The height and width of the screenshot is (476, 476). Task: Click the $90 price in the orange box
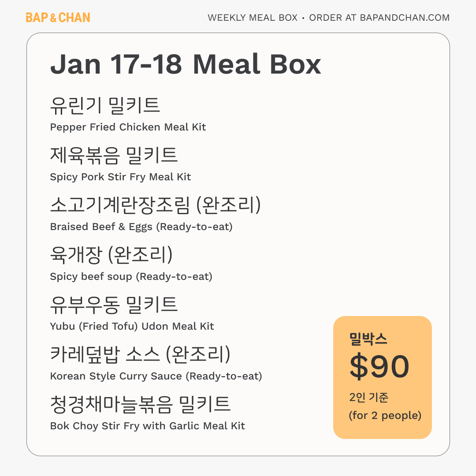pos(379,367)
